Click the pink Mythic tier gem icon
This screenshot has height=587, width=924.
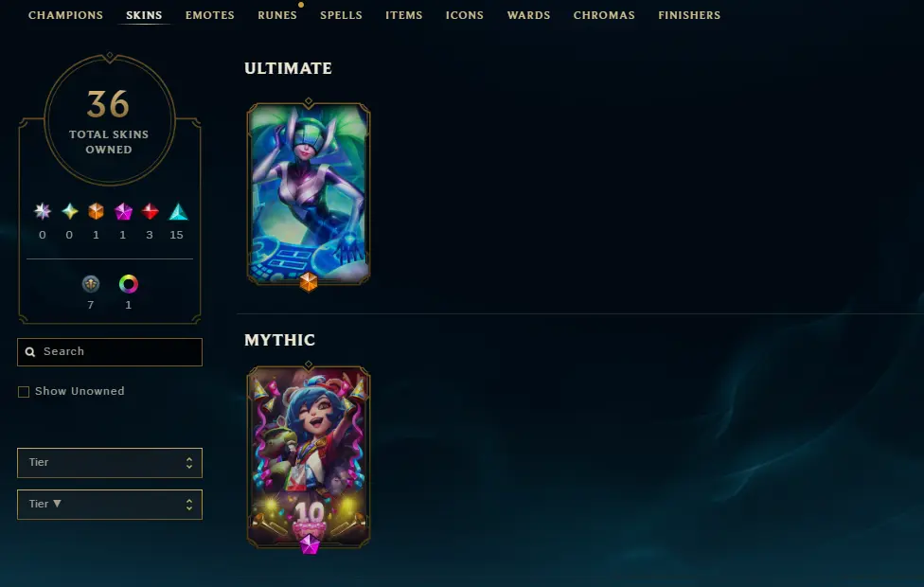point(123,211)
